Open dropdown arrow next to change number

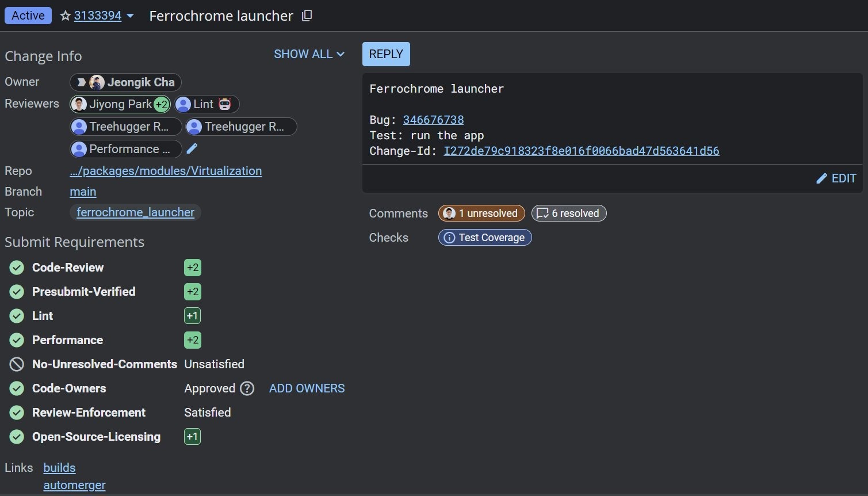pos(130,16)
